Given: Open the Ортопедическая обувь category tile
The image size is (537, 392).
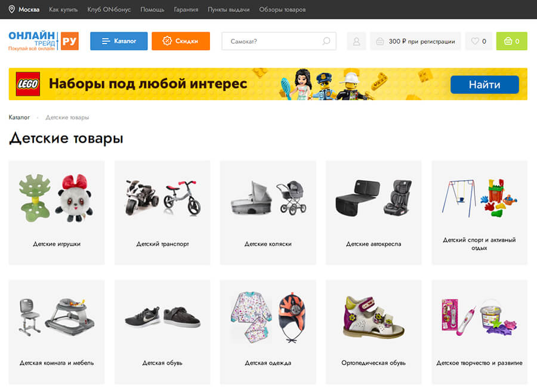Looking at the screenshot, I should 374,332.
